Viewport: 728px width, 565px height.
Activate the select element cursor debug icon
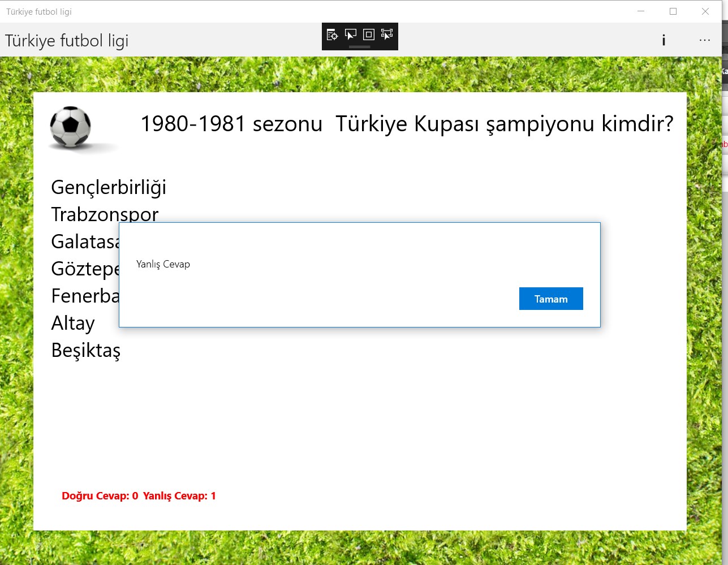point(351,34)
